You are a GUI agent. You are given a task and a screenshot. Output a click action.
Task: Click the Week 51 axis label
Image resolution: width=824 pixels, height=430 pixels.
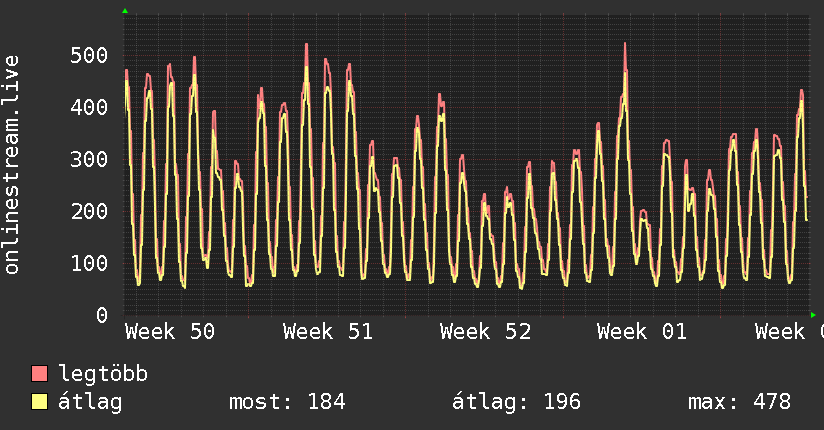point(328,332)
